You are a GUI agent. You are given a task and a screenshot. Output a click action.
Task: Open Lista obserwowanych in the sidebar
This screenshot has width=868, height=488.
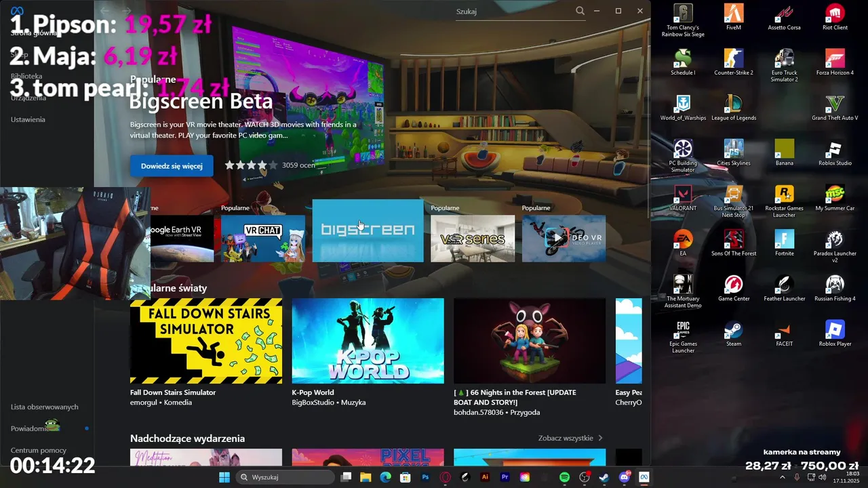coord(45,407)
